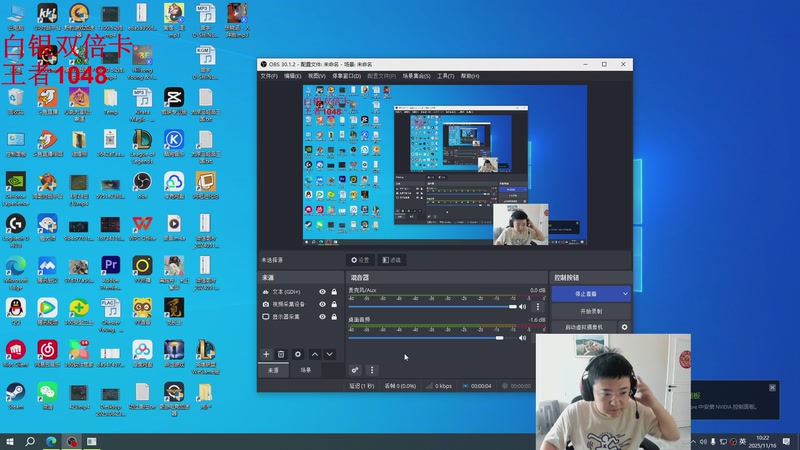Select obs desktop shortcut icon
The height and width of the screenshot is (450, 800).
point(142,185)
